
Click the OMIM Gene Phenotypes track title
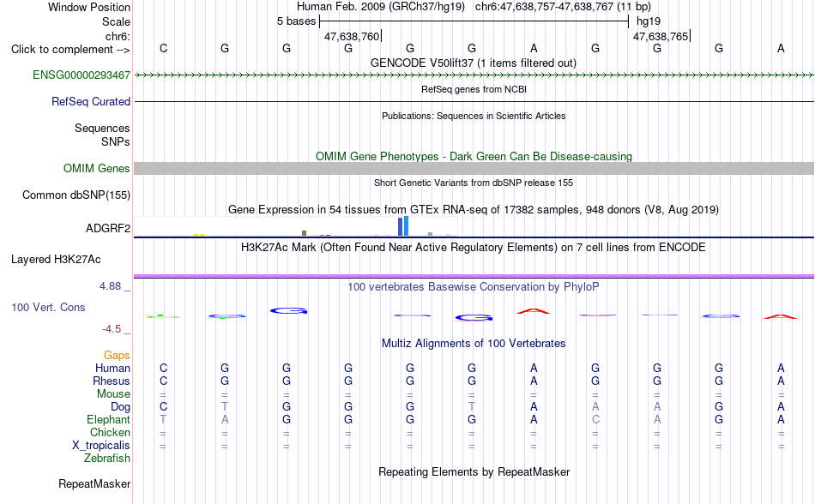[474, 156]
